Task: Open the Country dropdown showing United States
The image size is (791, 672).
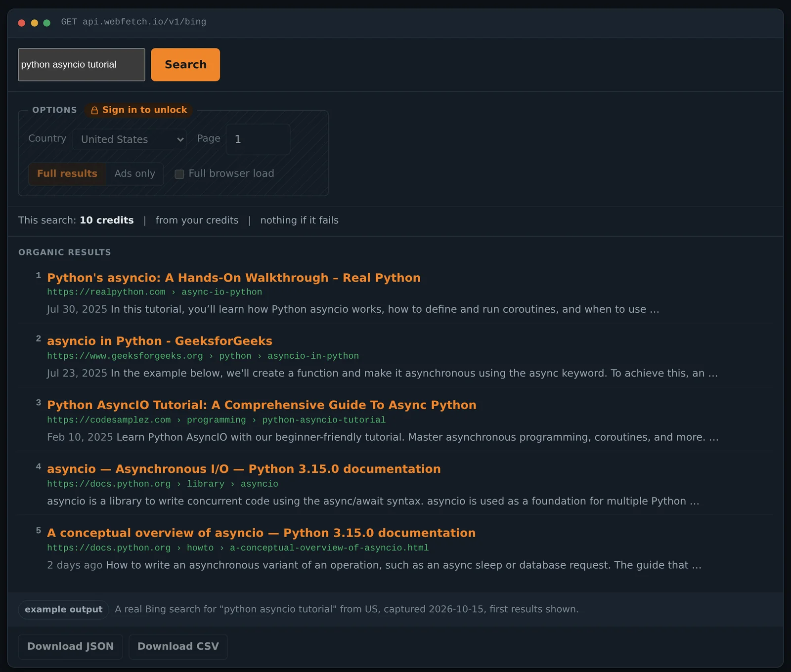Action: (130, 139)
